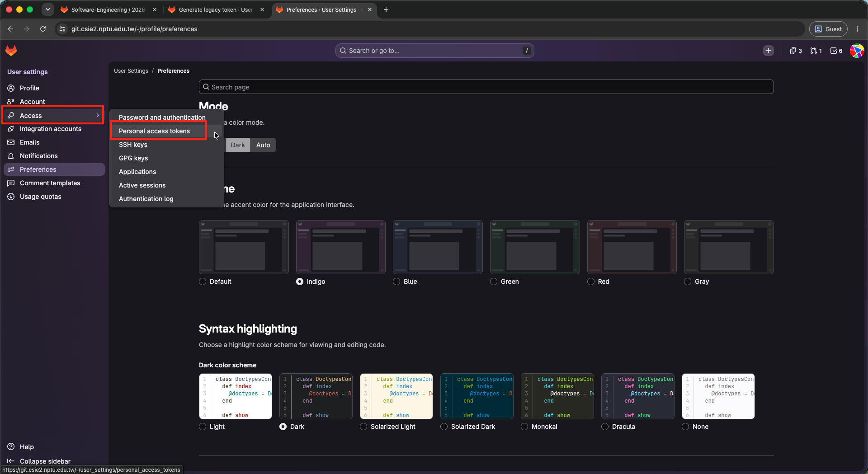Switch to the Generate legacy token tab
Screen dimensions: 868x474
(216, 9)
